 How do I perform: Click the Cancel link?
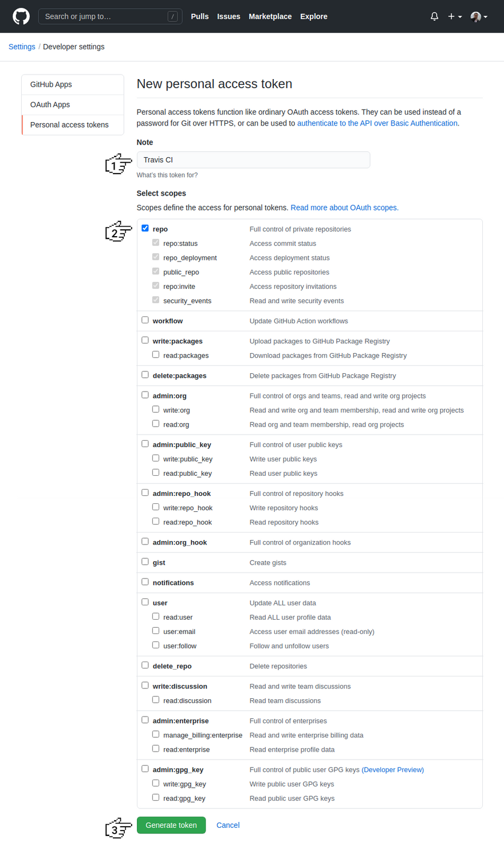coord(228,825)
